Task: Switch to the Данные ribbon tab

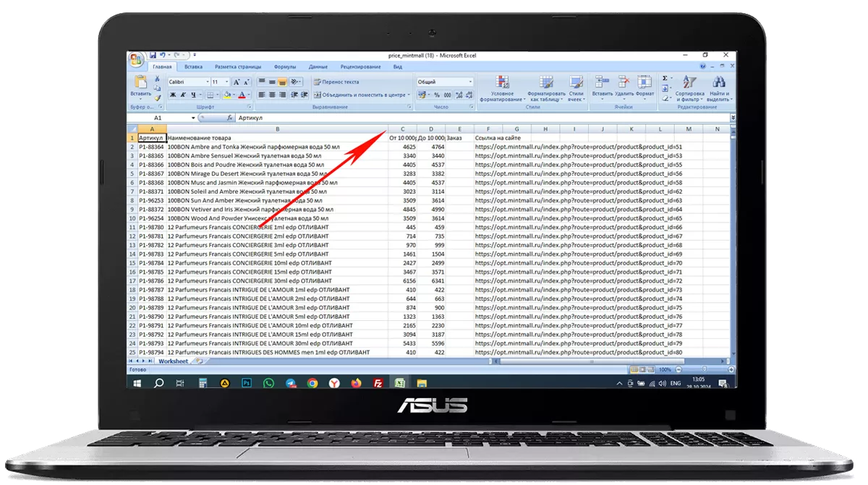Action: [x=318, y=66]
